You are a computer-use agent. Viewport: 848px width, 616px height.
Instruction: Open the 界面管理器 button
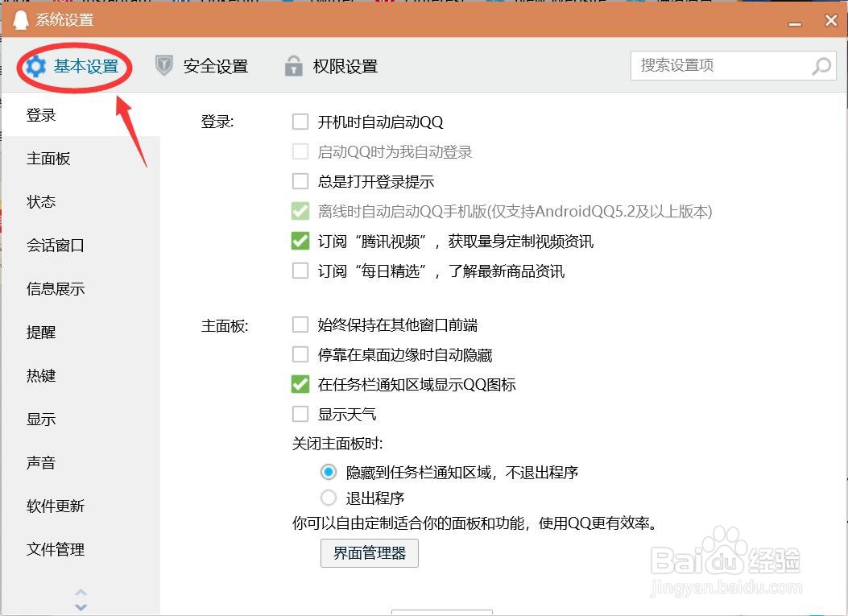pos(370,552)
